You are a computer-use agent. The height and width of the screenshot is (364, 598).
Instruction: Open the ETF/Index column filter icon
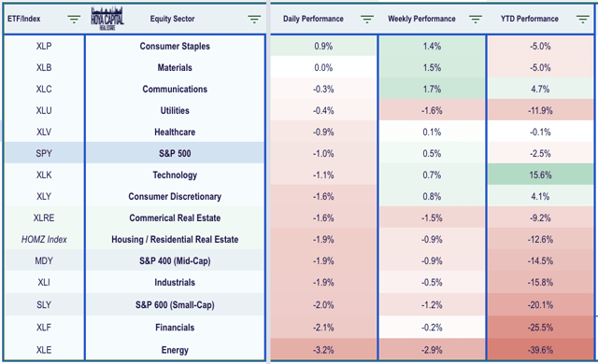tap(74, 19)
